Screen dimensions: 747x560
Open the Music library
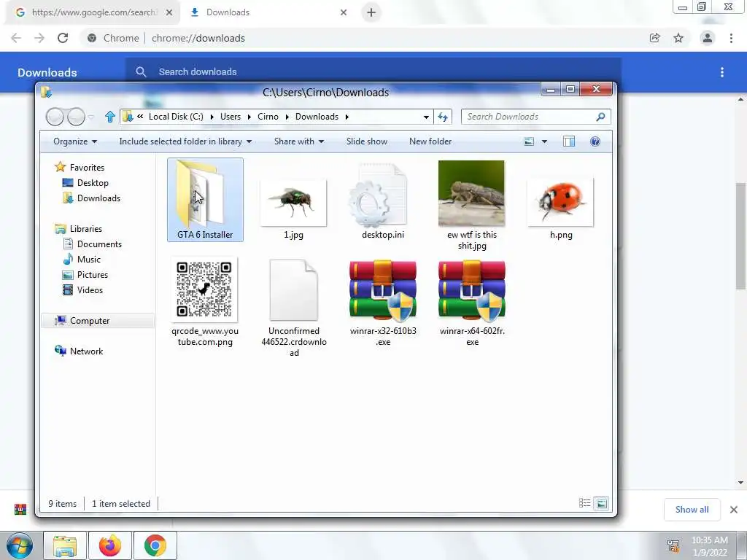pyautogui.click(x=88, y=260)
